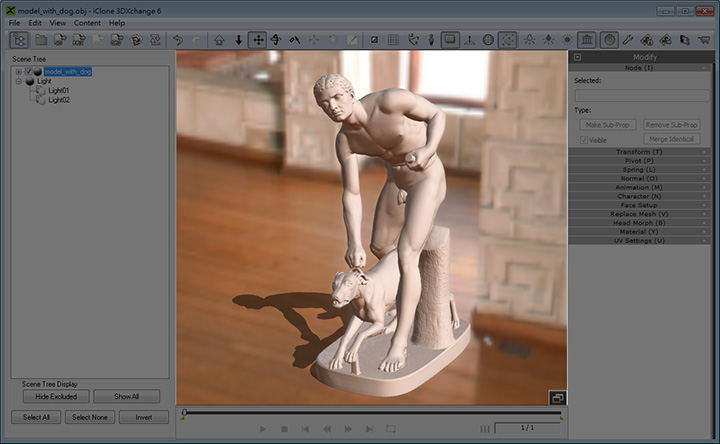This screenshot has width=720, height=444.
Task: Toggle the grid display icon
Action: [393, 40]
